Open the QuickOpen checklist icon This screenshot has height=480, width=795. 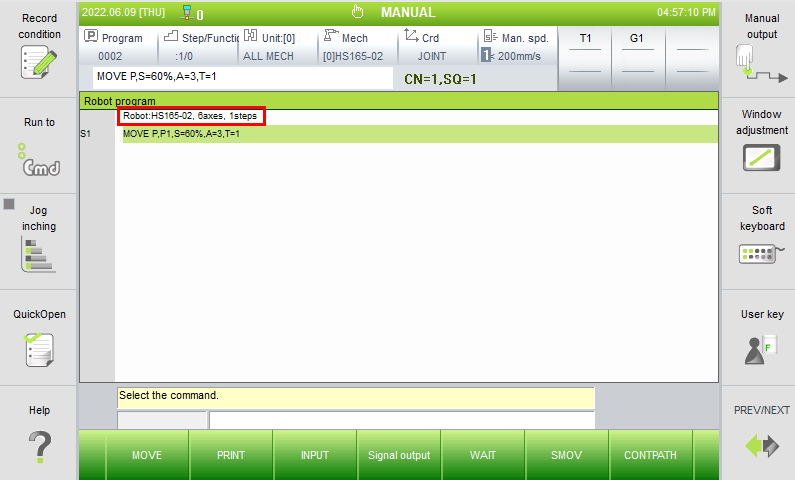pos(39,350)
